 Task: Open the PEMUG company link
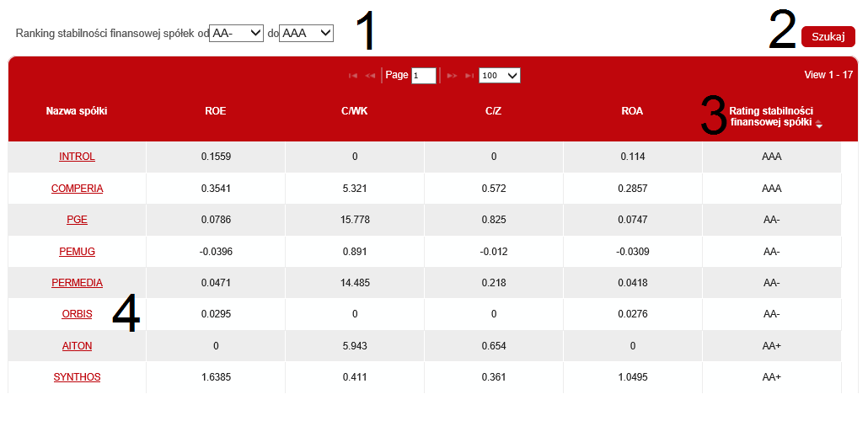(77, 252)
